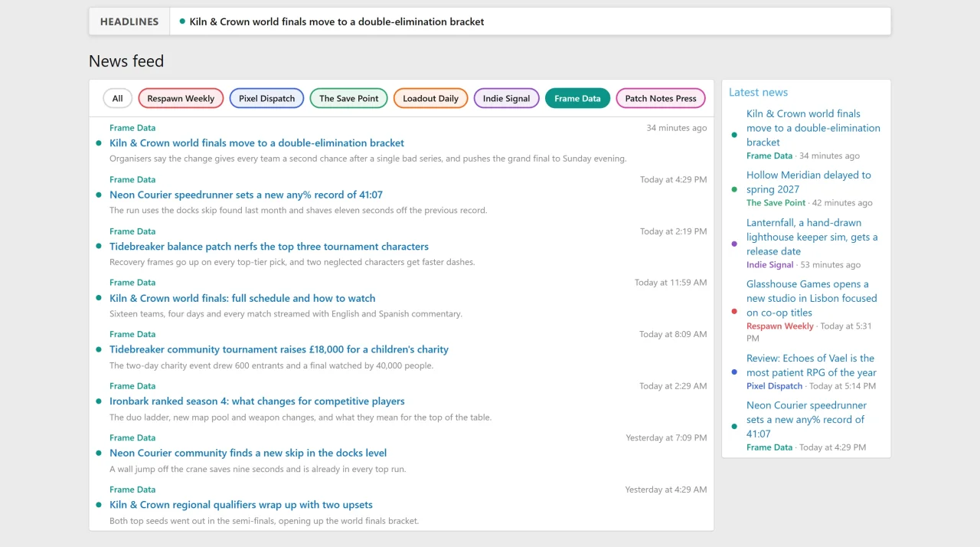Image resolution: width=980 pixels, height=547 pixels.
Task: Read the Tidebreaker balance patch article
Action: (x=269, y=247)
